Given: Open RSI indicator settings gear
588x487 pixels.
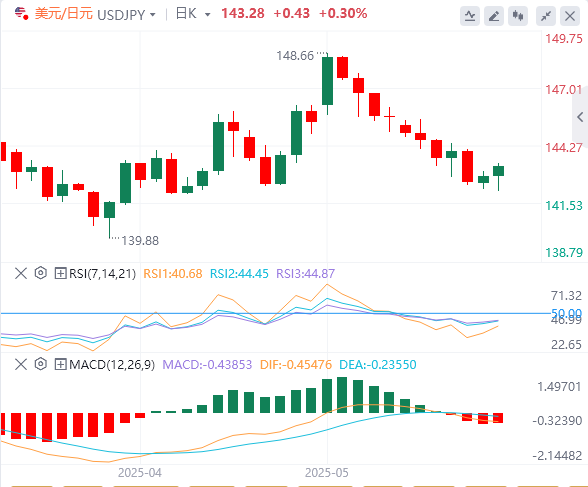Looking at the screenshot, I should 40,273.
